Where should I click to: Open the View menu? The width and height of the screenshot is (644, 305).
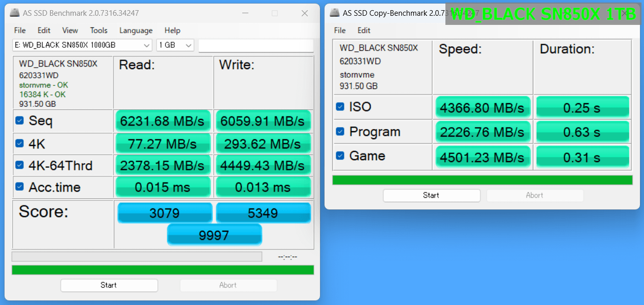point(70,30)
